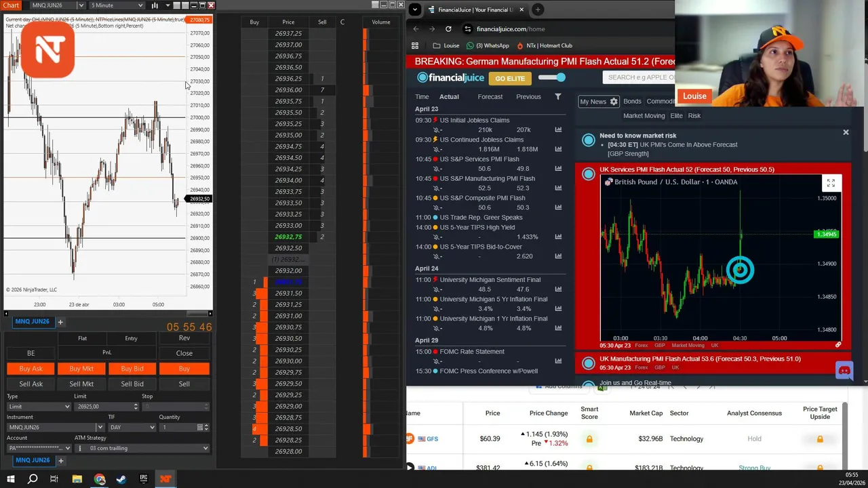Screen dimensions: 868x488
Task: Select the FinancialJuice browser tab
Action: [x=475, y=9]
